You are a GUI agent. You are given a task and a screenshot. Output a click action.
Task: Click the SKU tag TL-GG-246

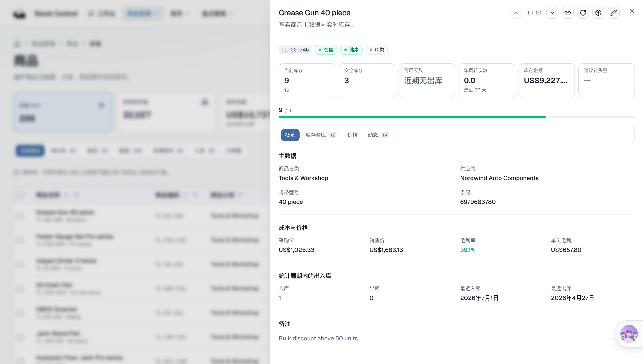[295, 50]
